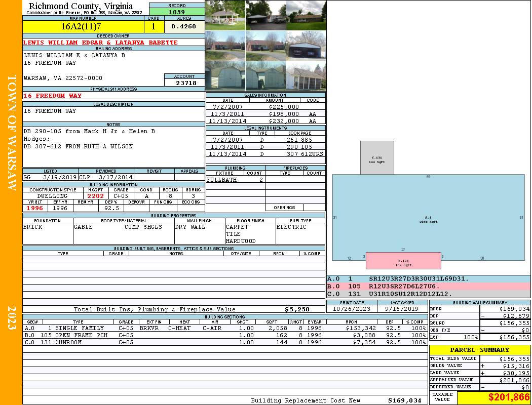The height and width of the screenshot is (405, 532).
Task: Select the red 16 Freedom Way physical address
Action: coord(53,96)
